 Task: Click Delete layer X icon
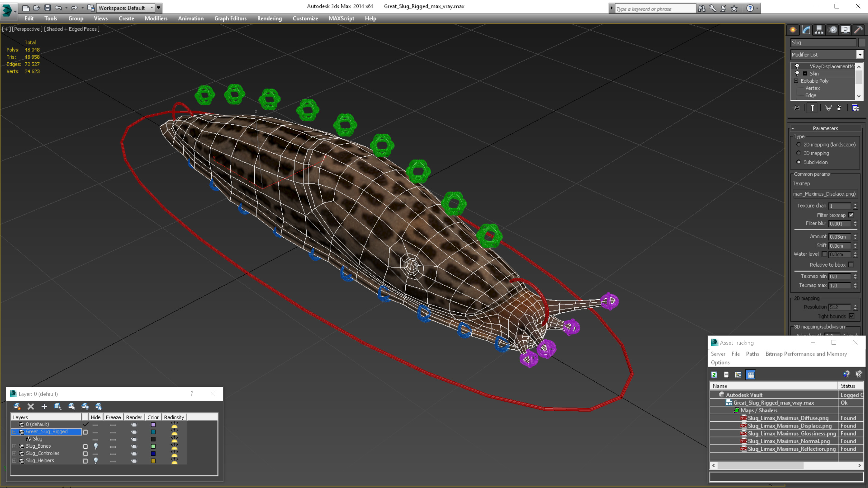(x=31, y=406)
